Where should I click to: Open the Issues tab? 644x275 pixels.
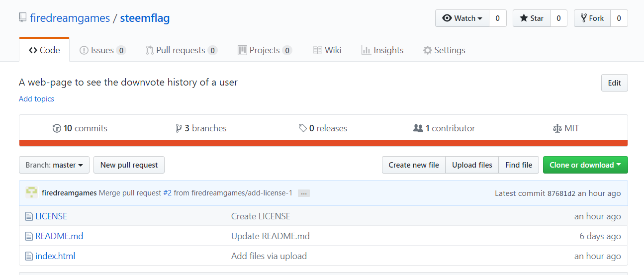point(103,50)
